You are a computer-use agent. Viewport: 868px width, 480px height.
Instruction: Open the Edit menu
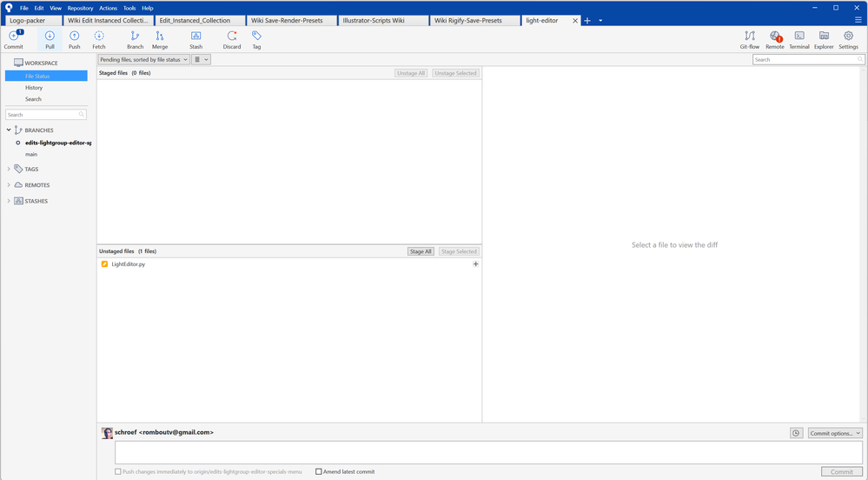(39, 8)
